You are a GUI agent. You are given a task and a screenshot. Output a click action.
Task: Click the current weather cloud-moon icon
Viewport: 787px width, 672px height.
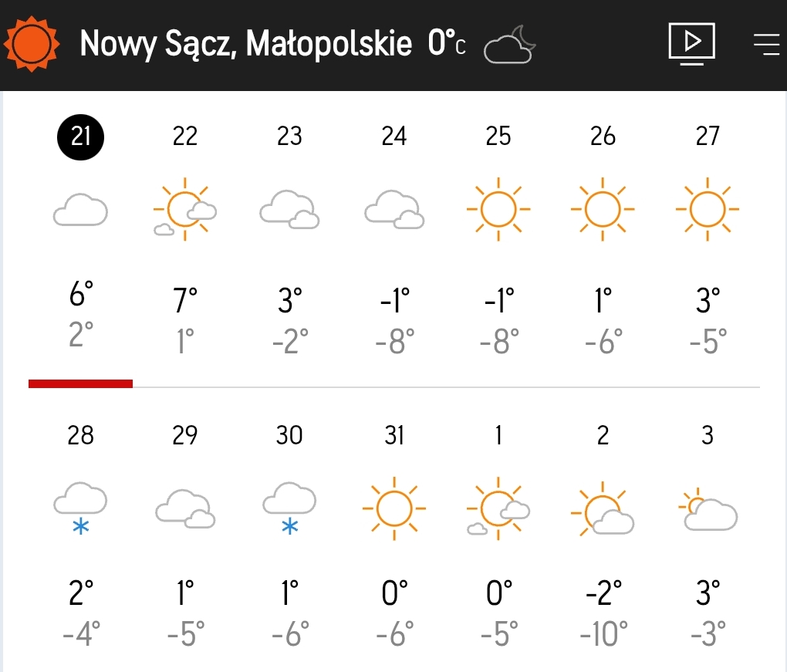point(509,46)
